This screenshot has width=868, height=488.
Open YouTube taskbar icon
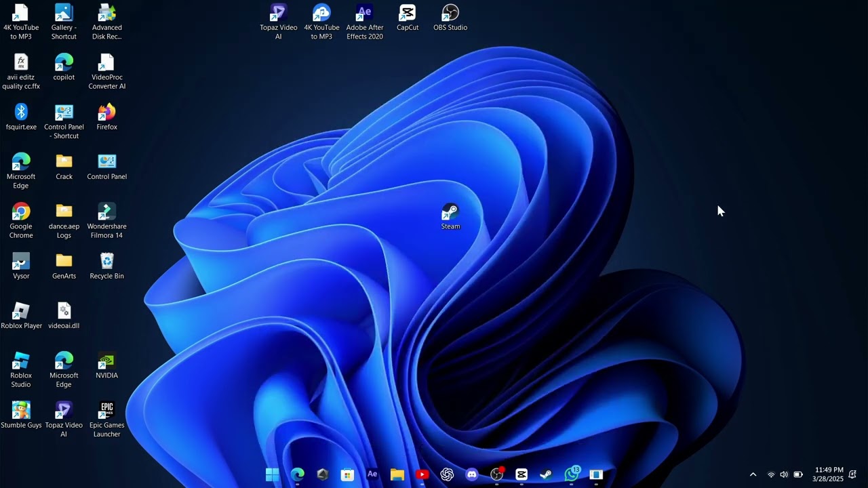point(422,474)
